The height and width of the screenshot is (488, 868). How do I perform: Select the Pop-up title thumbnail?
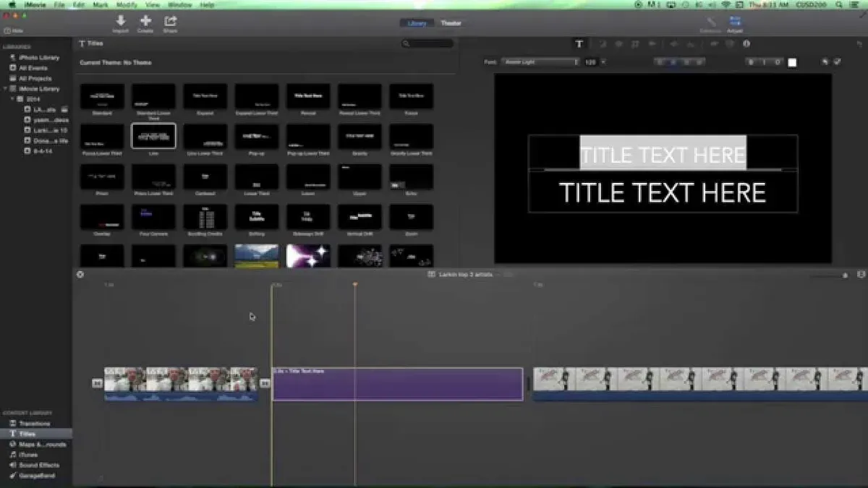click(x=256, y=136)
